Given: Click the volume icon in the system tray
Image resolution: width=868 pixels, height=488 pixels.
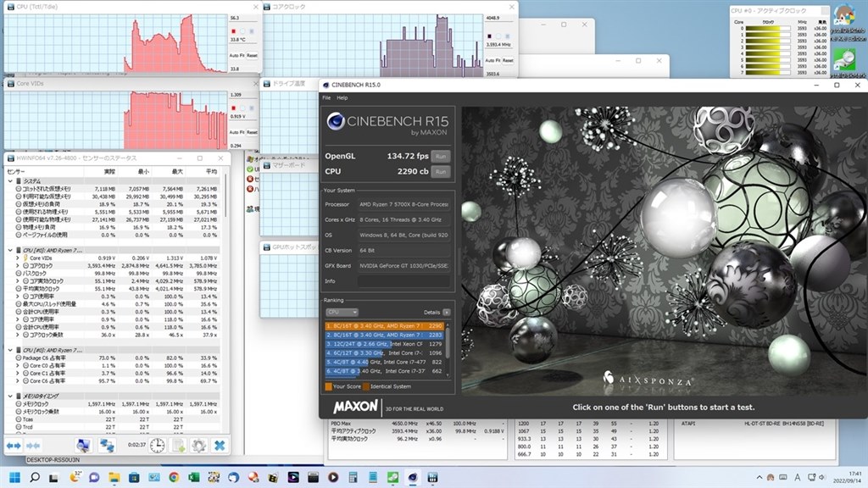Looking at the screenshot, I should click(822, 477).
